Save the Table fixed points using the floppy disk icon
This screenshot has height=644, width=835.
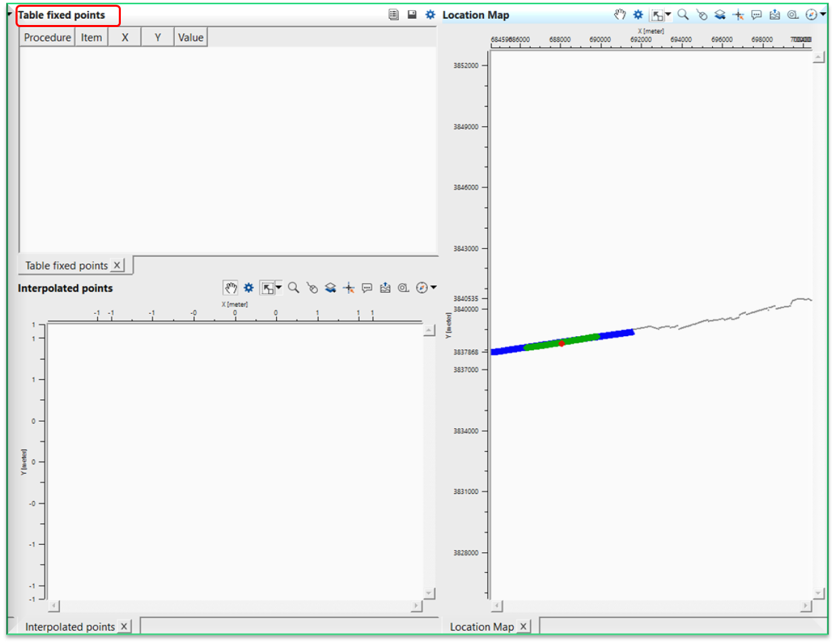412,14
